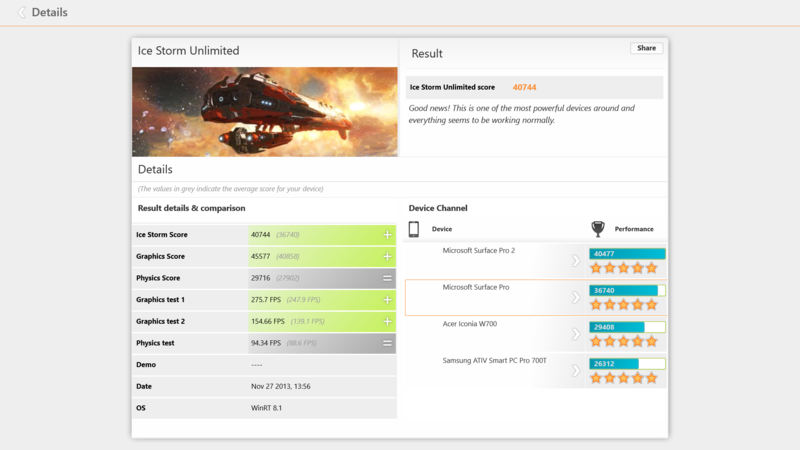
Task: Click the star rating under score 26312
Action: [x=623, y=378]
